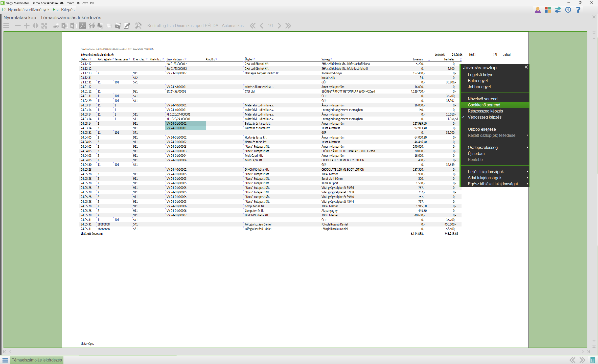Choose Oszlop elrejtése from context menu

click(x=481, y=129)
